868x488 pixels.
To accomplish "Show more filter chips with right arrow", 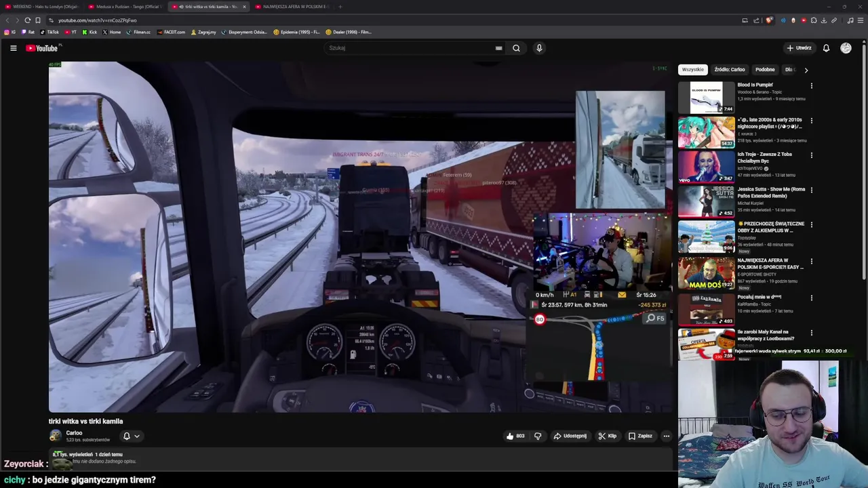I will tap(806, 70).
